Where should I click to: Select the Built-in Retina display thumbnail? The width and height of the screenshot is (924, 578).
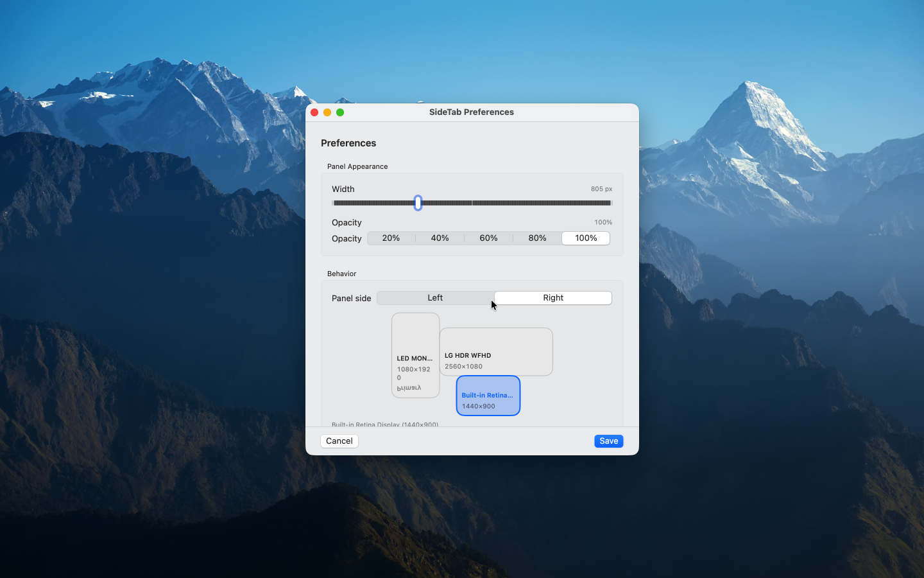[488, 396]
